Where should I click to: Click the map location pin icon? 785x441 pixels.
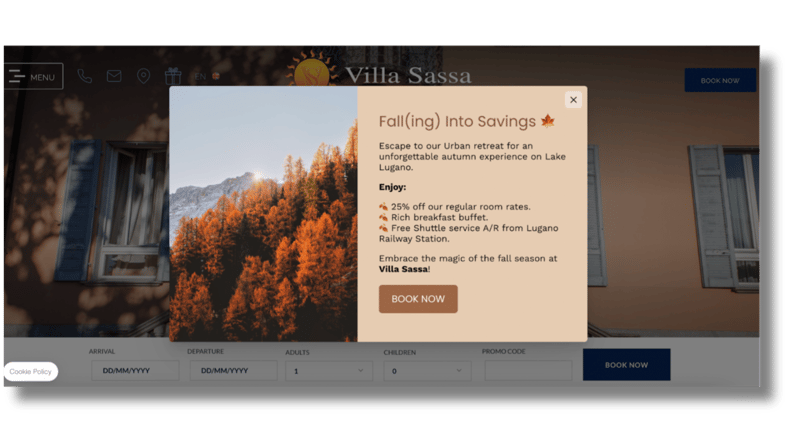(144, 76)
